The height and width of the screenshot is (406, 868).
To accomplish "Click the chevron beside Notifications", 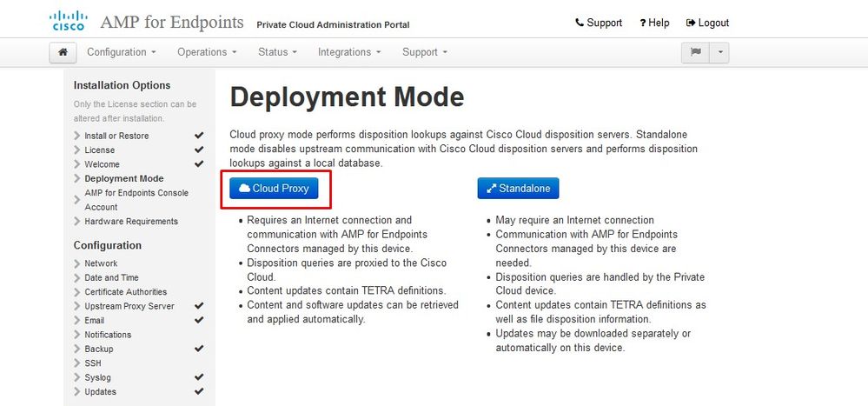I will tap(77, 335).
